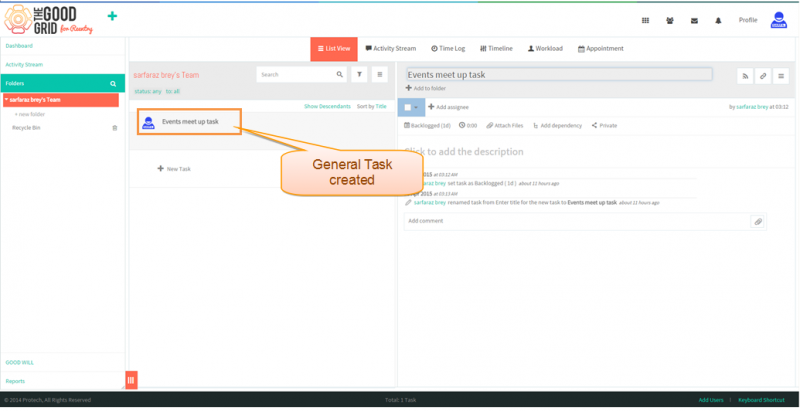Screen dimensions: 800x411
Task: Open sarfaraz brey author link by timestamp
Action: [x=752, y=107]
